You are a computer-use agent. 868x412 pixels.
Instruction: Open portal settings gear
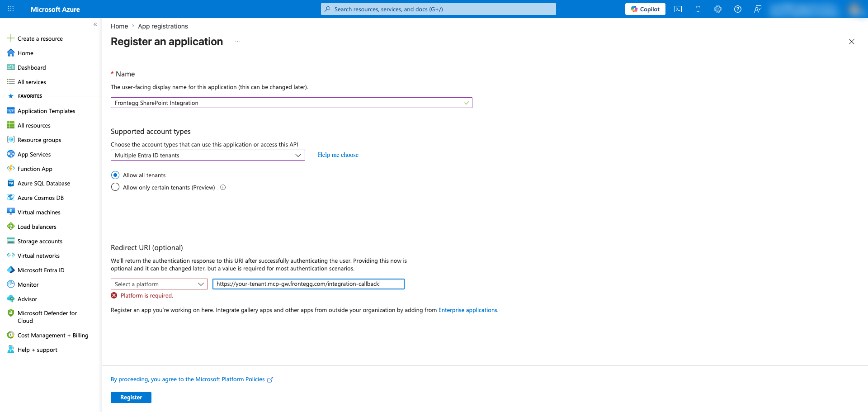tap(718, 9)
